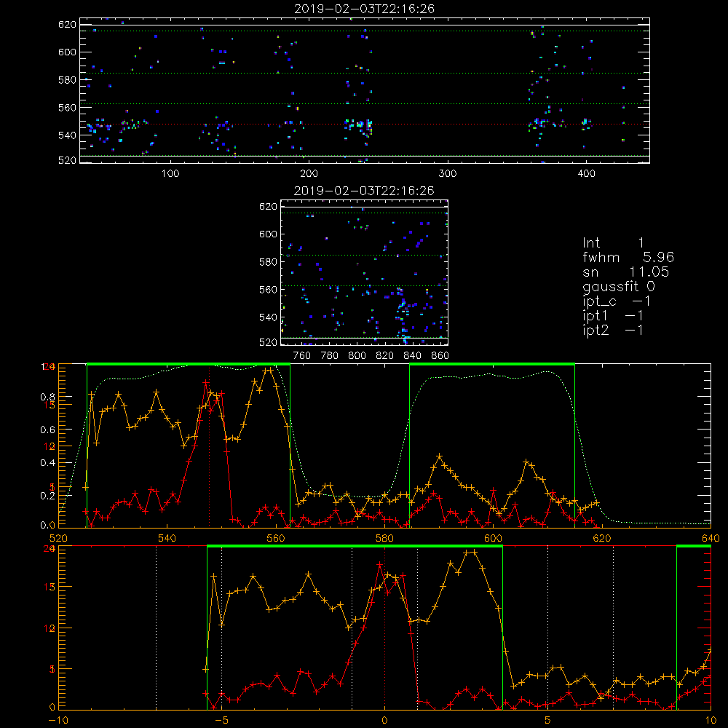Click x-axis label '800' of middle plot
This screenshot has width=728, height=728.
pos(357,356)
